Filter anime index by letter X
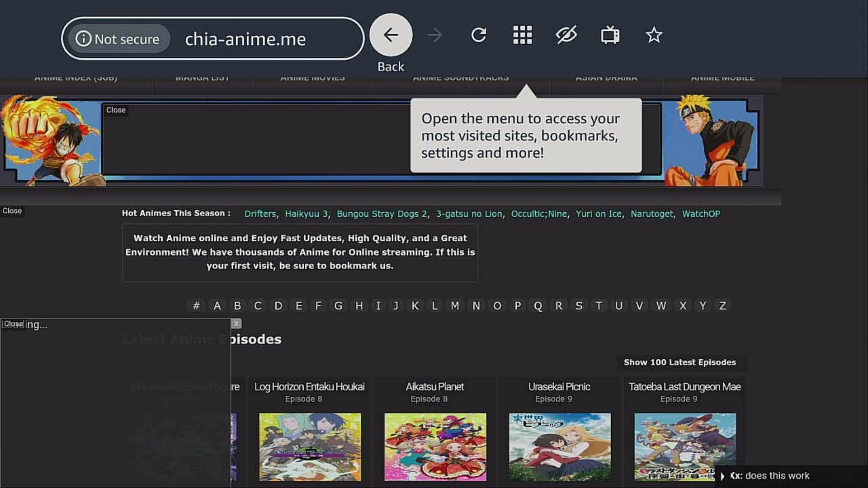Viewport: 868px width, 488px height. click(x=683, y=306)
